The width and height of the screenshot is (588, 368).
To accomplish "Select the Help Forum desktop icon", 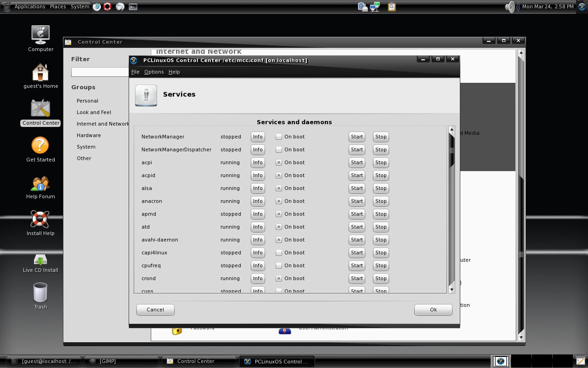I will click(x=40, y=186).
